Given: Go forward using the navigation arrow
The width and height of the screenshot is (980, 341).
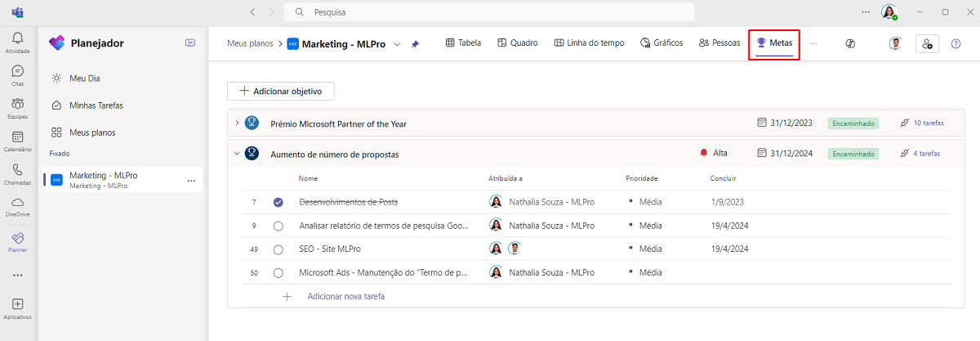Looking at the screenshot, I should click(271, 12).
